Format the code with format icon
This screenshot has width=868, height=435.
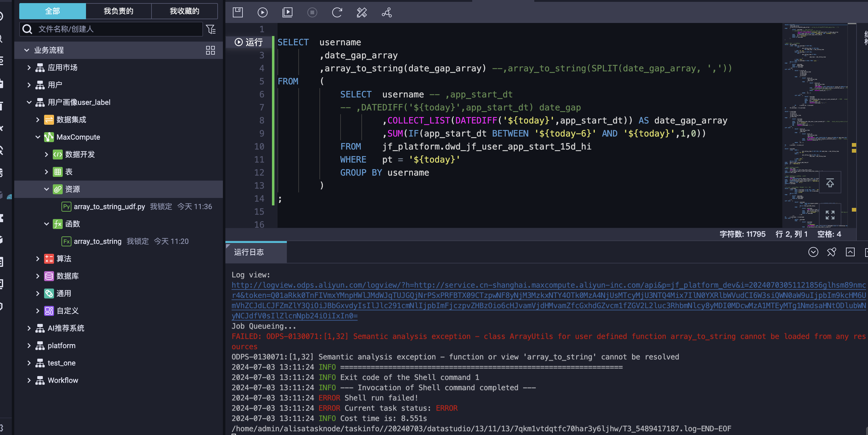pos(362,12)
